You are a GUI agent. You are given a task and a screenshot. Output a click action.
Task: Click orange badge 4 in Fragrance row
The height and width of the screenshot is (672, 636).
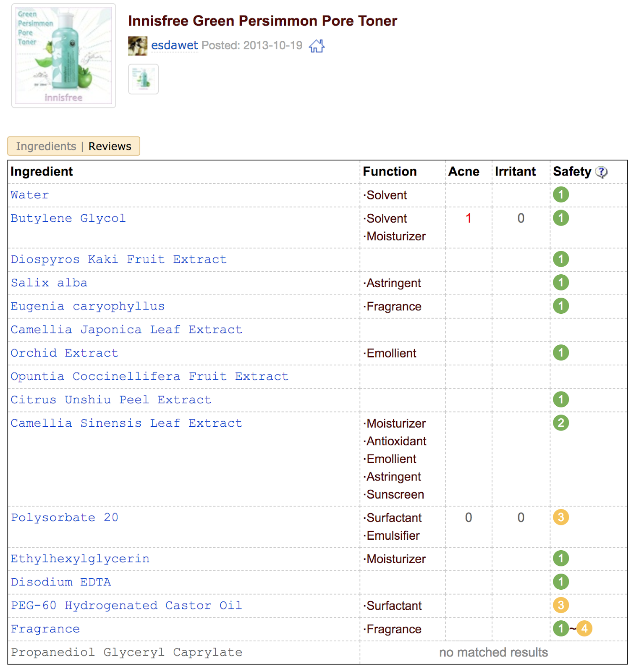coord(584,628)
